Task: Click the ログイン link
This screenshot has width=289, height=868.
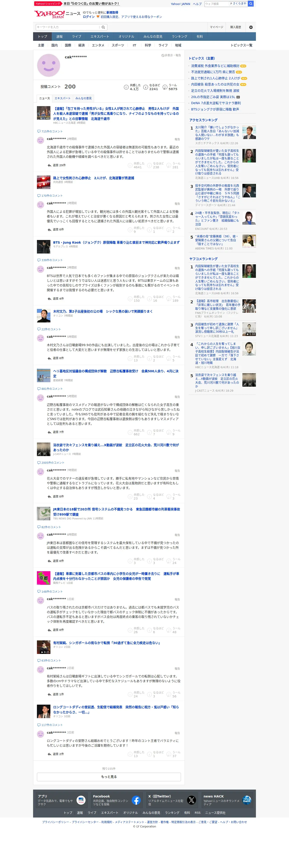Action: click(x=88, y=17)
